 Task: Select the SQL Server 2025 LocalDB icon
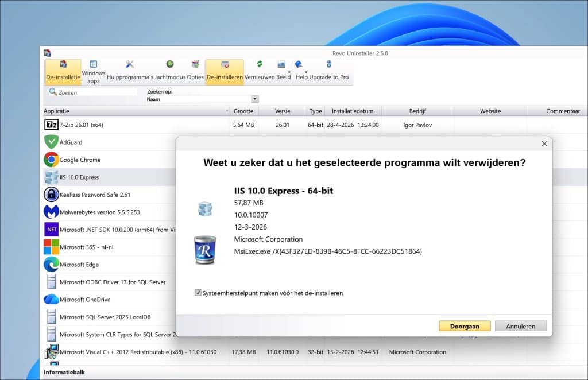(x=51, y=317)
